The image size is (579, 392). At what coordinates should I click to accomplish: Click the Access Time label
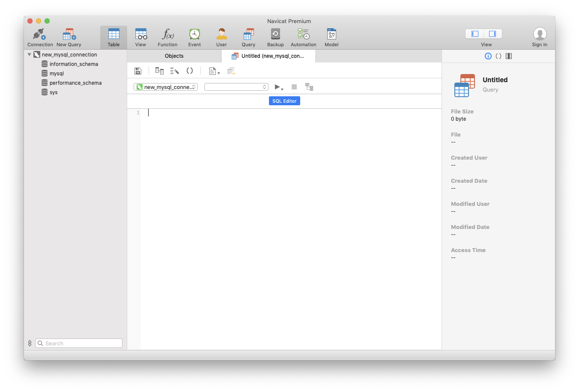[468, 250]
